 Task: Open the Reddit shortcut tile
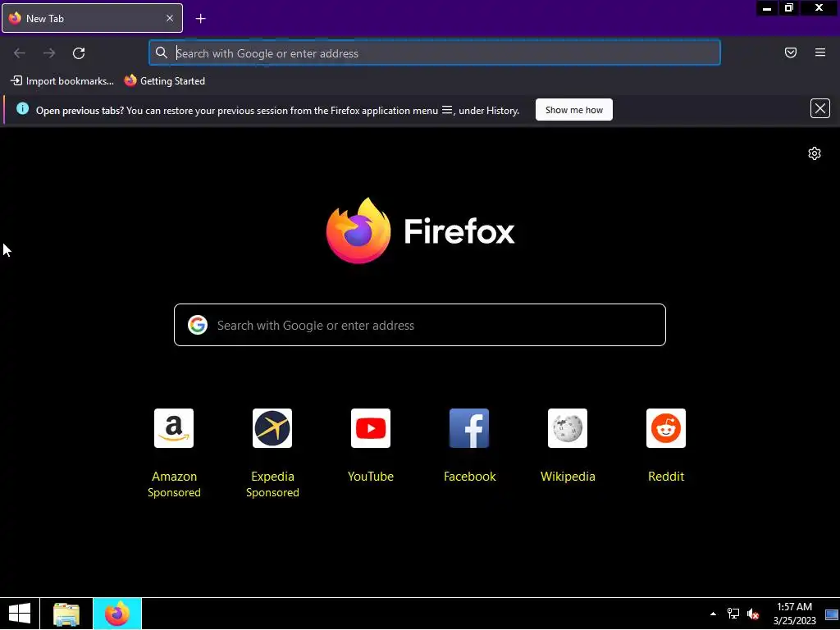[666, 428]
